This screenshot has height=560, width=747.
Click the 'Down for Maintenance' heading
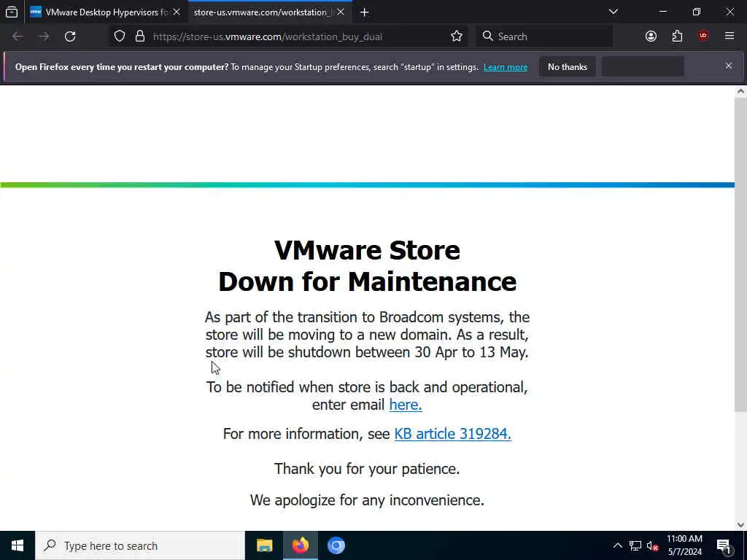point(368,281)
